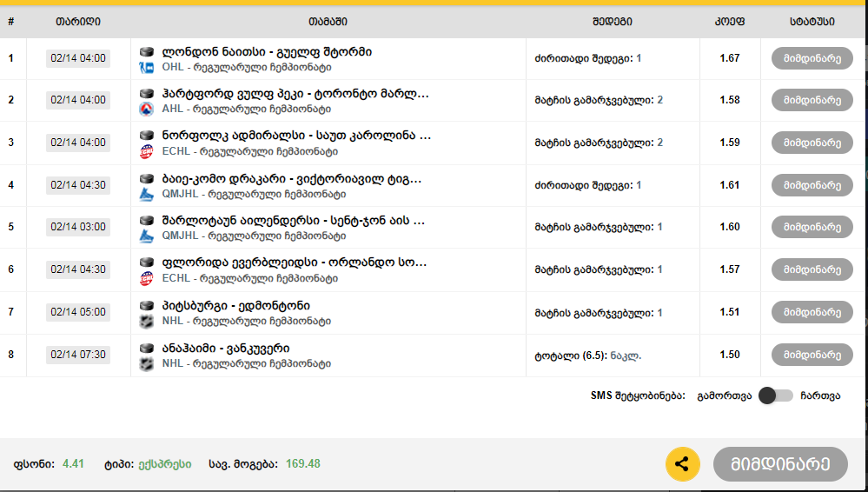Click OHL league logo in row 1
The width and height of the screenshot is (868, 492).
tap(146, 68)
